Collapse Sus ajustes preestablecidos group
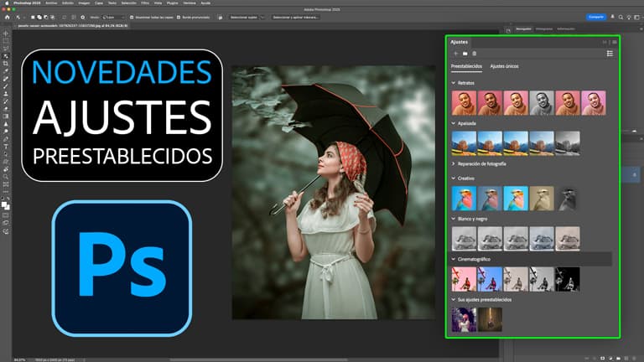This screenshot has width=644, height=362. click(454, 300)
